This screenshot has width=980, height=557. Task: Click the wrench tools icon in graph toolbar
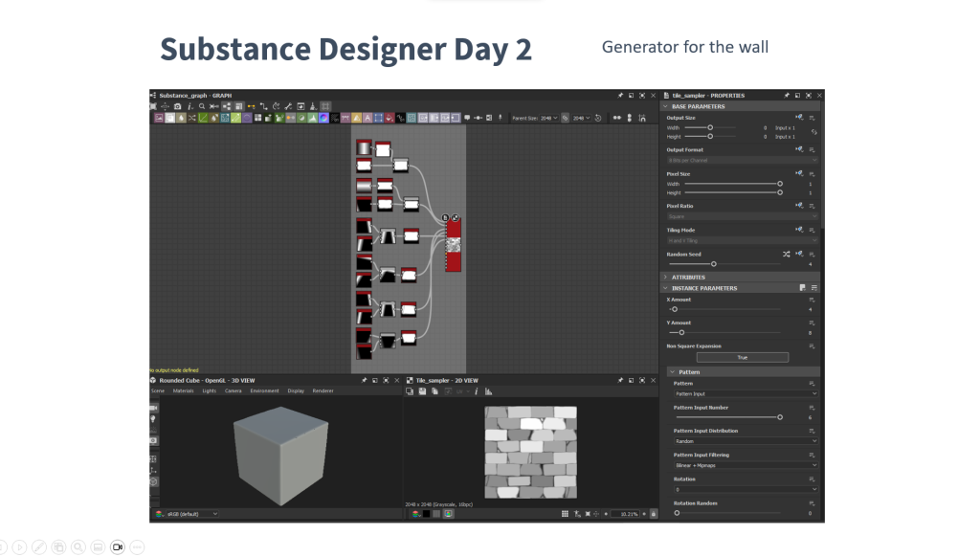(288, 106)
